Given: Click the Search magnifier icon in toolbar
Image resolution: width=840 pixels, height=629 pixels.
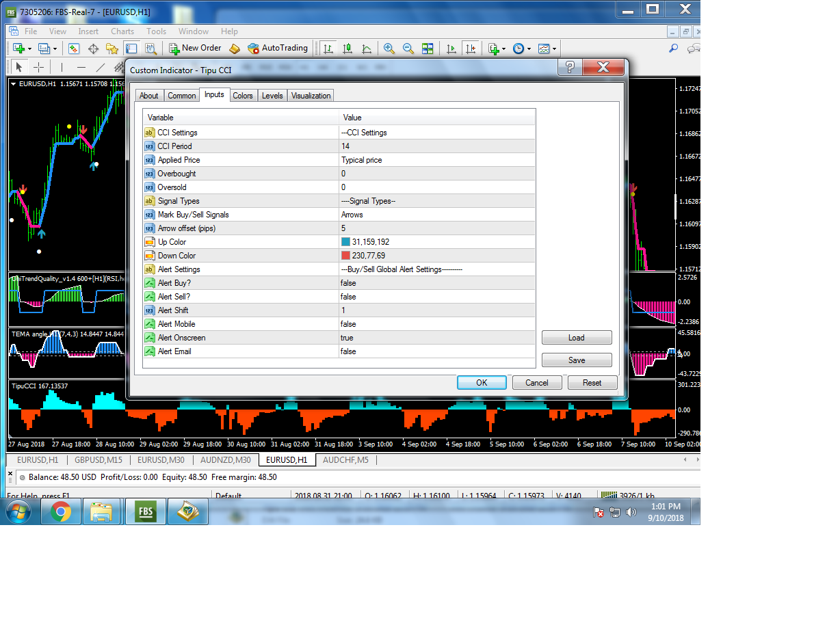Looking at the screenshot, I should click(673, 49).
